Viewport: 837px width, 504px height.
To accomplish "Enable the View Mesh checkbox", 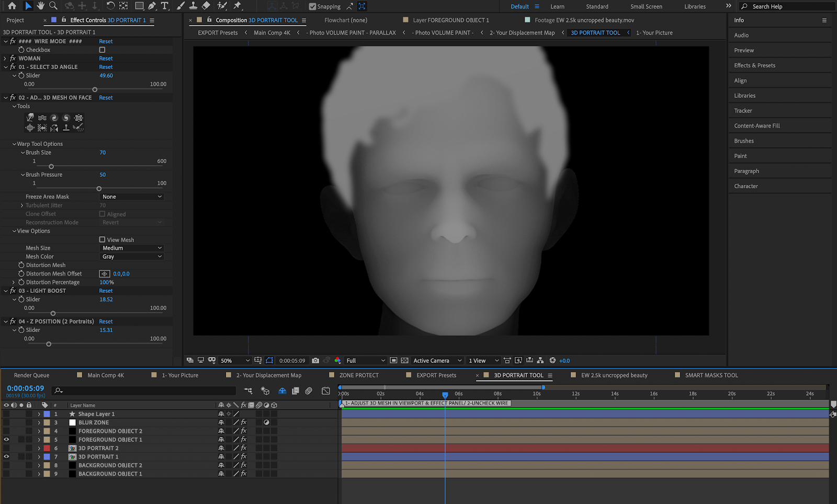I will (x=103, y=239).
